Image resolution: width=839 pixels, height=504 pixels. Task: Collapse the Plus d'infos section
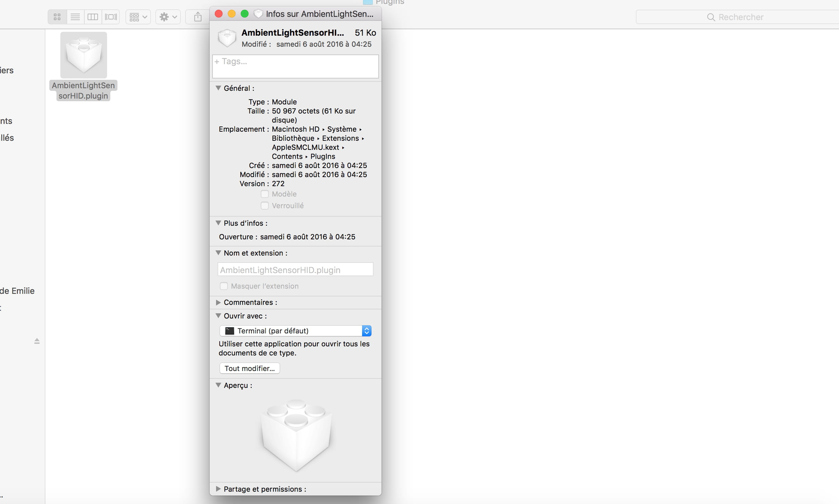pos(218,223)
